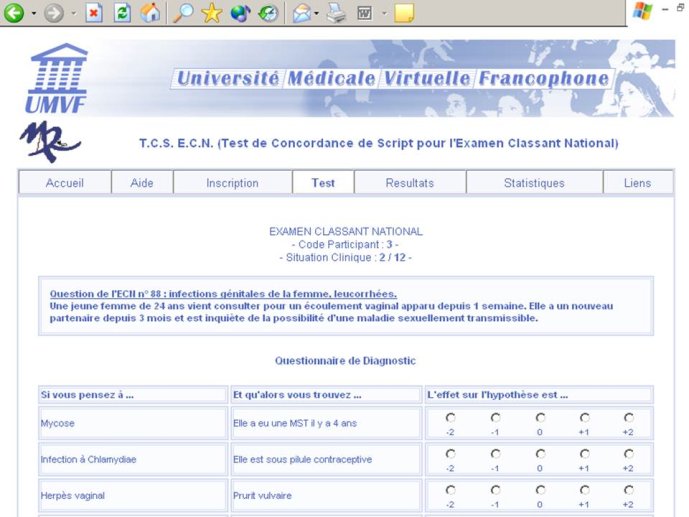Image resolution: width=689 pixels, height=517 pixels.
Task: Click the 'Et qu'alors vous trouvez ...' header
Action: click(x=326, y=395)
